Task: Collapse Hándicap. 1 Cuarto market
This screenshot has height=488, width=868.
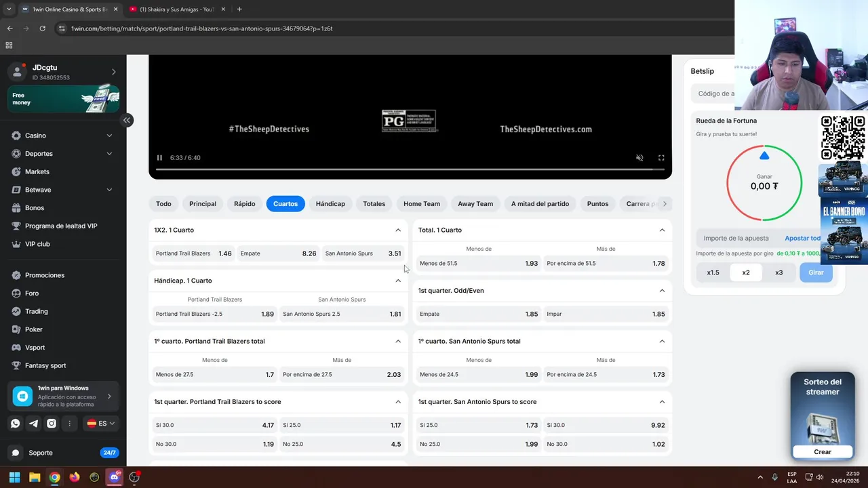Action: click(398, 281)
